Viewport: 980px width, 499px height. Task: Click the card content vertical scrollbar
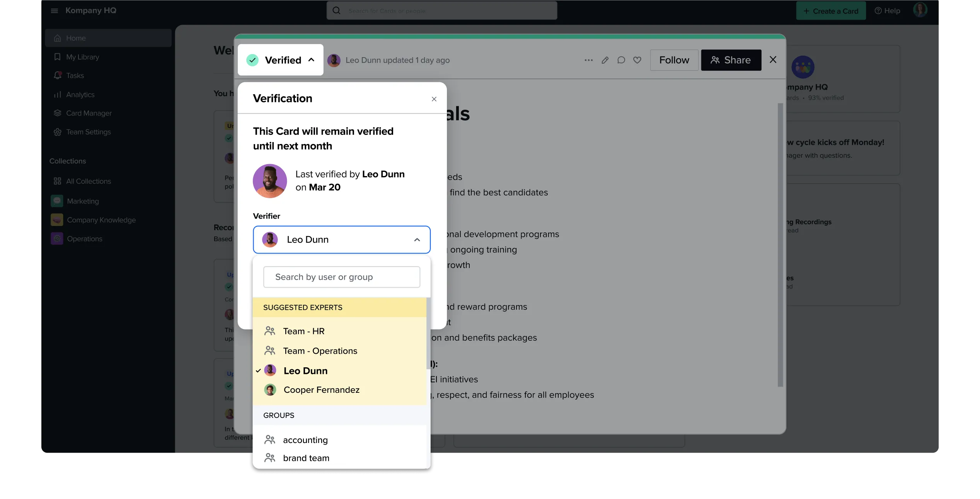click(780, 244)
